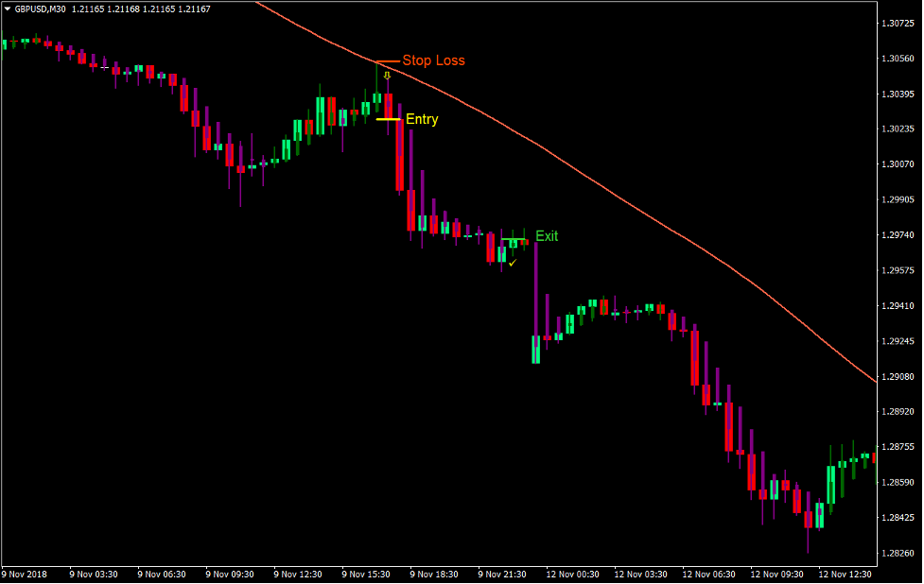Click the green Exit text label
This screenshot has height=584, width=924.
pos(547,236)
